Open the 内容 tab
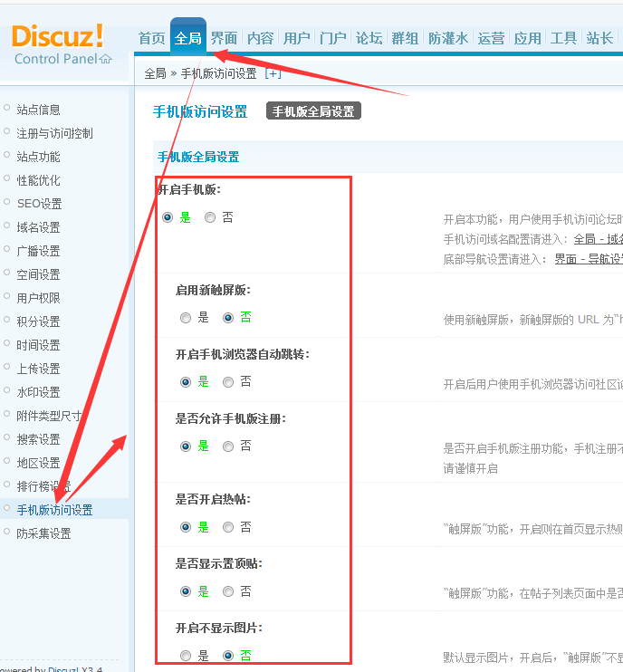The width and height of the screenshot is (623, 672). click(x=260, y=39)
